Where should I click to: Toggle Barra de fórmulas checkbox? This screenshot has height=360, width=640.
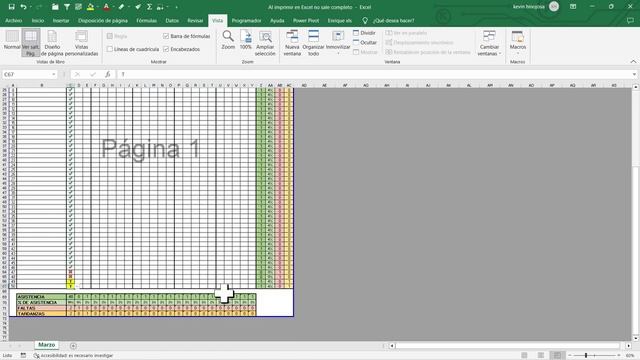pyautogui.click(x=166, y=36)
